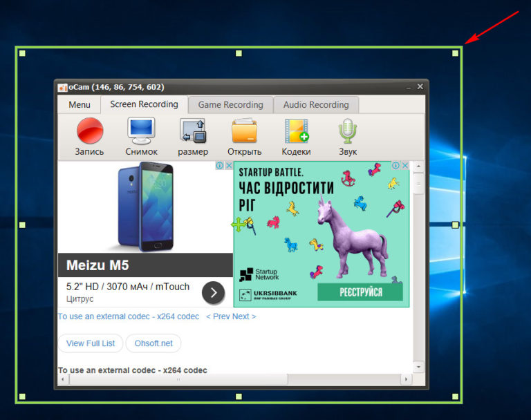Open the recordings folder via Открыть
The image size is (531, 420).
[x=244, y=131]
